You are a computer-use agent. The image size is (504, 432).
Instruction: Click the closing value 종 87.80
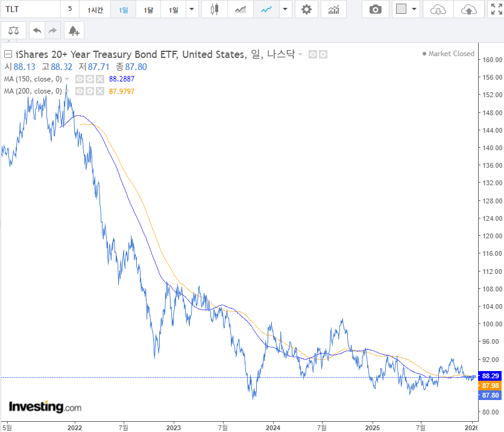coord(131,67)
